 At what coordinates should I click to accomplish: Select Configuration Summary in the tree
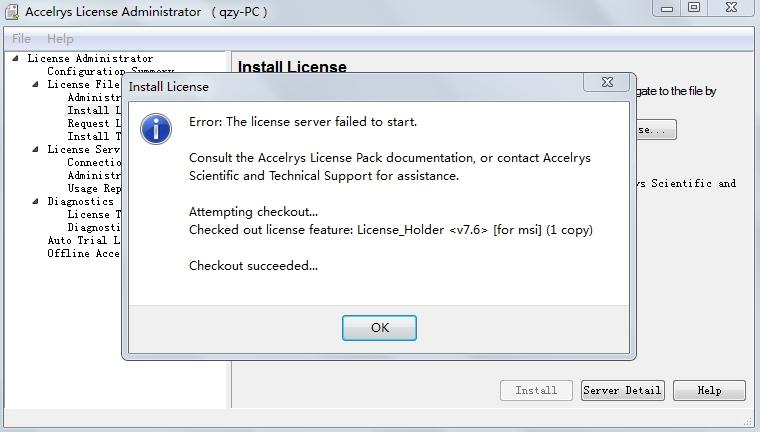click(x=110, y=72)
